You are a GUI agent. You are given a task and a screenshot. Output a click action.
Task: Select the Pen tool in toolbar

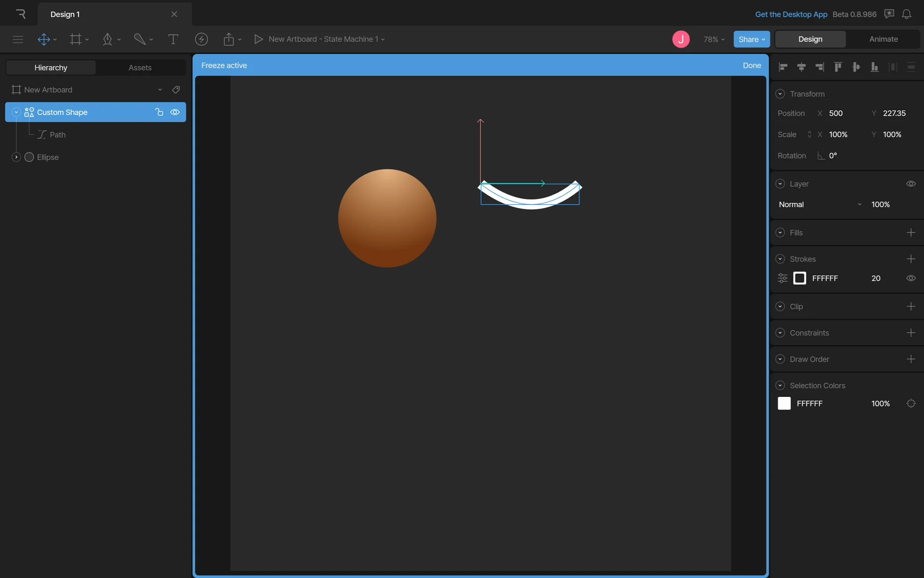(107, 39)
